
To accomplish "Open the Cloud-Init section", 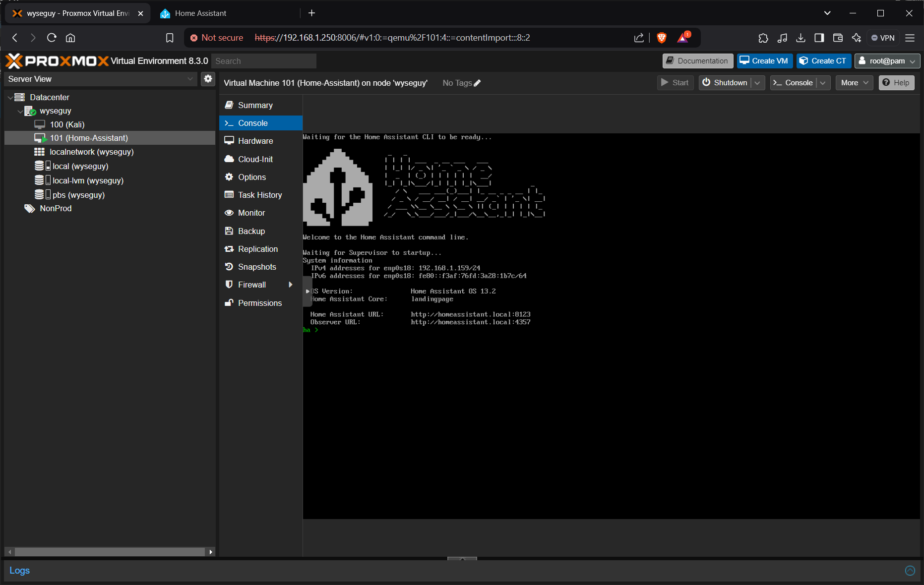I will pyautogui.click(x=260, y=159).
